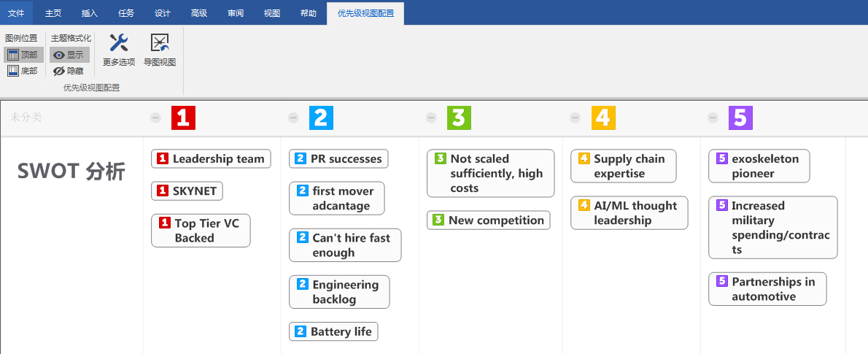Open the 文件 menu tab
The width and height of the screenshot is (868, 354).
coord(16,13)
